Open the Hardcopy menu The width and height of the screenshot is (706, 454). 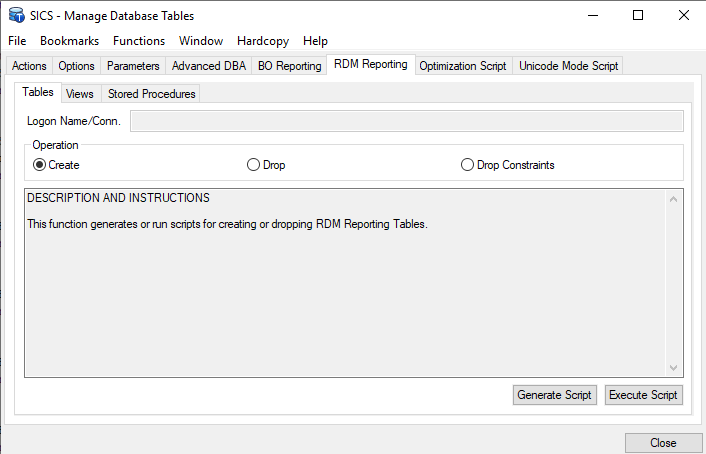point(263,41)
